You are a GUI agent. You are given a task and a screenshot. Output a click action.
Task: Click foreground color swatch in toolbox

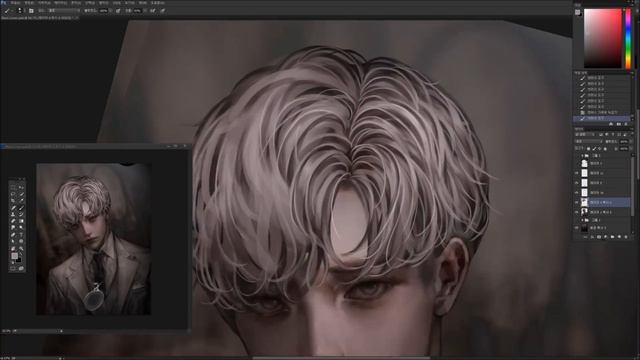point(14,256)
